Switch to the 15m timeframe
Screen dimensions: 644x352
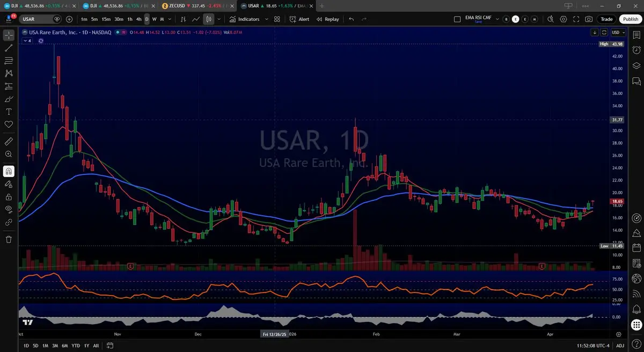point(106,19)
